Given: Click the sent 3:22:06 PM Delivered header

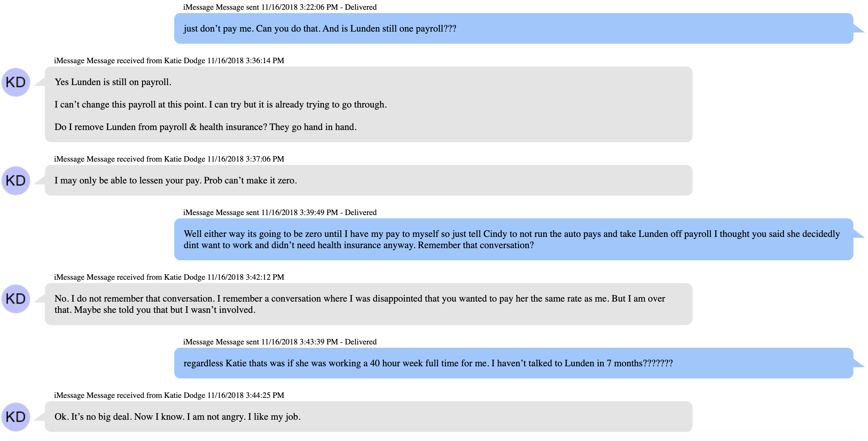Looking at the screenshot, I should tap(280, 7).
